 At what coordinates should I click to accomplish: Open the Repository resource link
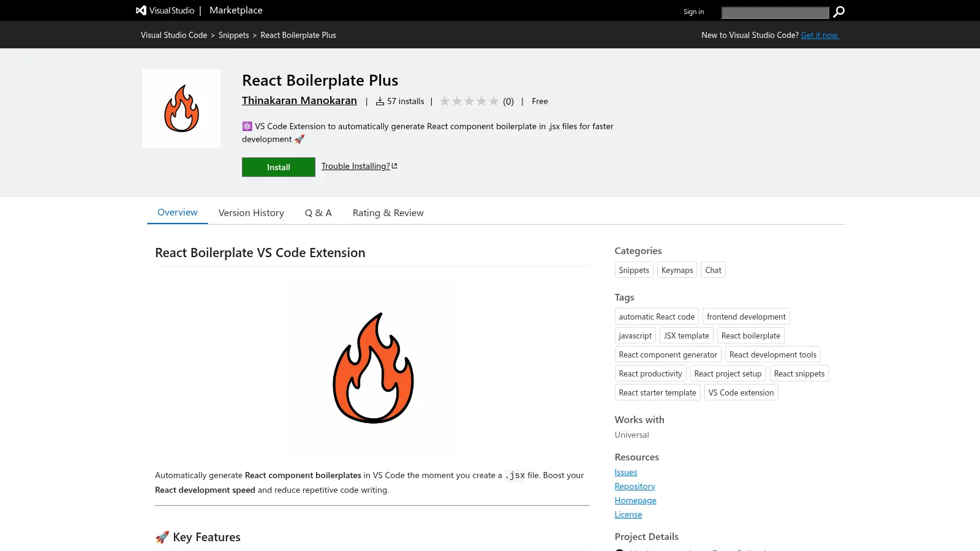pos(635,486)
